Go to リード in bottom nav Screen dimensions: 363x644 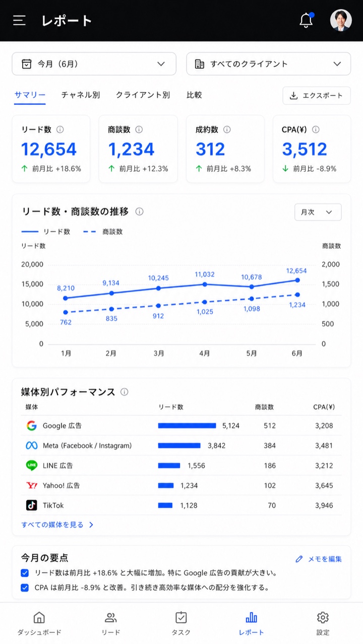[110, 623]
